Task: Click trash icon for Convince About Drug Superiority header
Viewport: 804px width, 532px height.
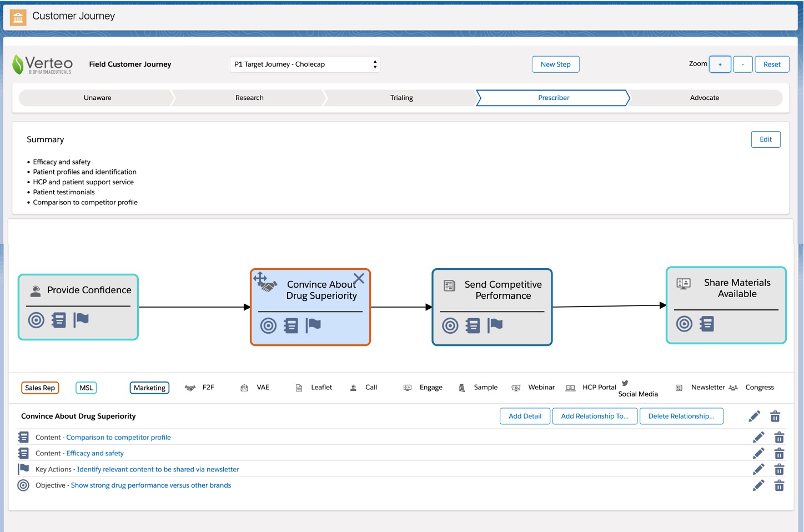Action: click(775, 416)
